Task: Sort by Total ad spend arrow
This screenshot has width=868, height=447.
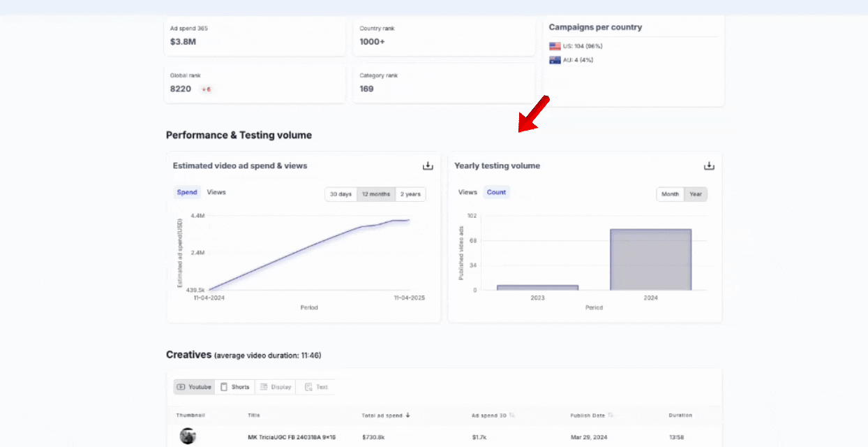Action: point(407,416)
